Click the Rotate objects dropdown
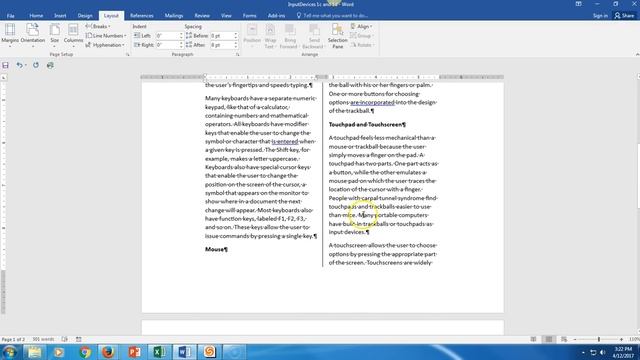Image resolution: width=640 pixels, height=360 pixels. (362, 45)
